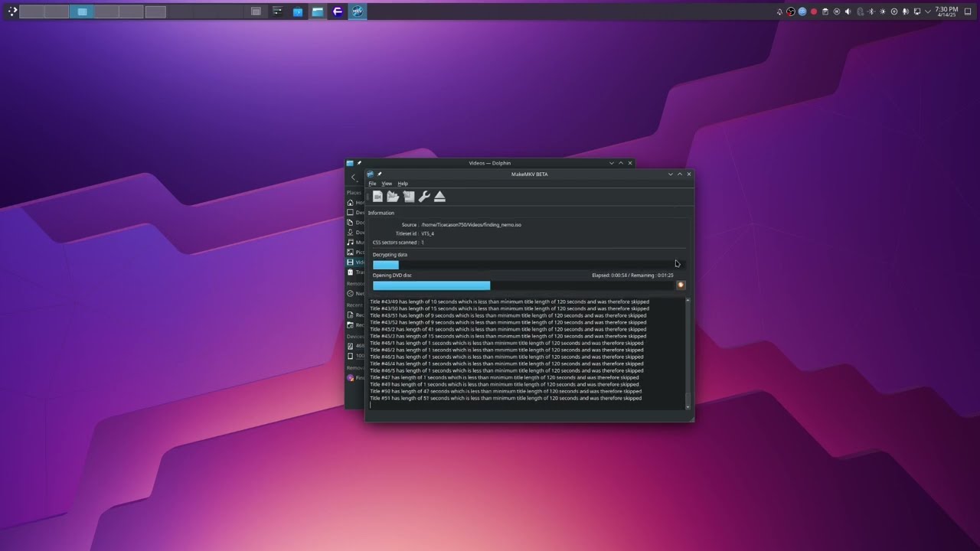Screen dimensions: 980x551
Task: Switch to the highlighted virtual desktop in the pager
Action: point(82,11)
